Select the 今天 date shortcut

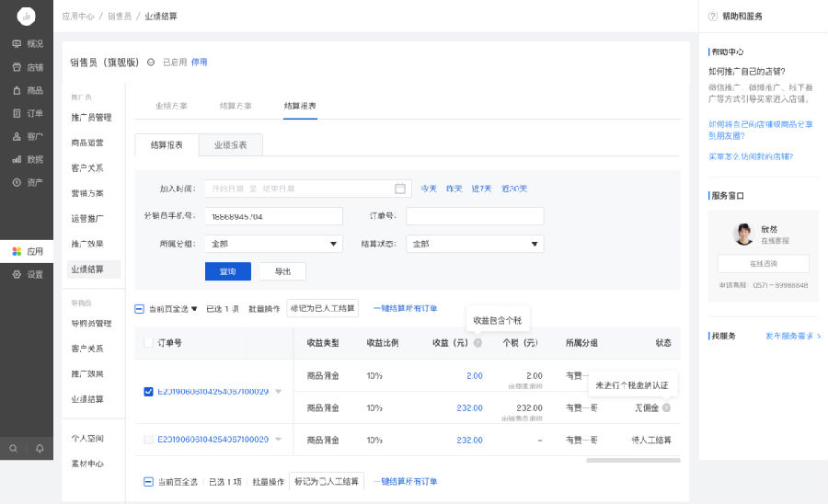click(x=429, y=189)
